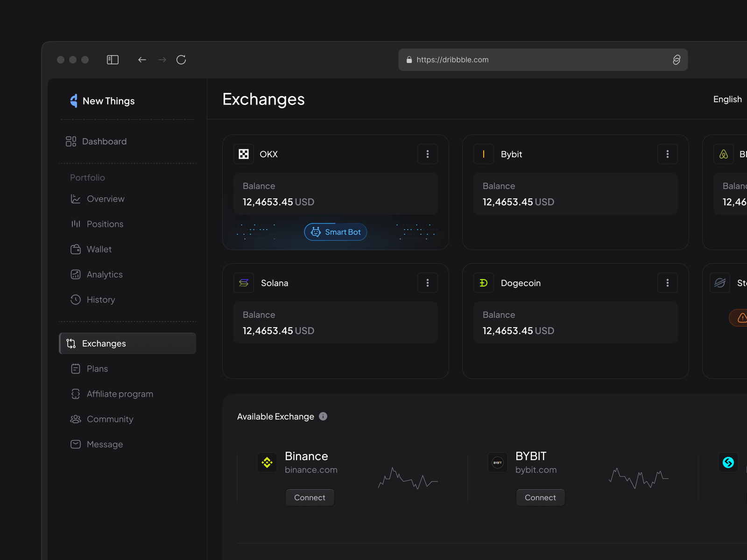Screen dimensions: 747x560
Task: View the Binance price sparkline chart
Action: pyautogui.click(x=408, y=478)
